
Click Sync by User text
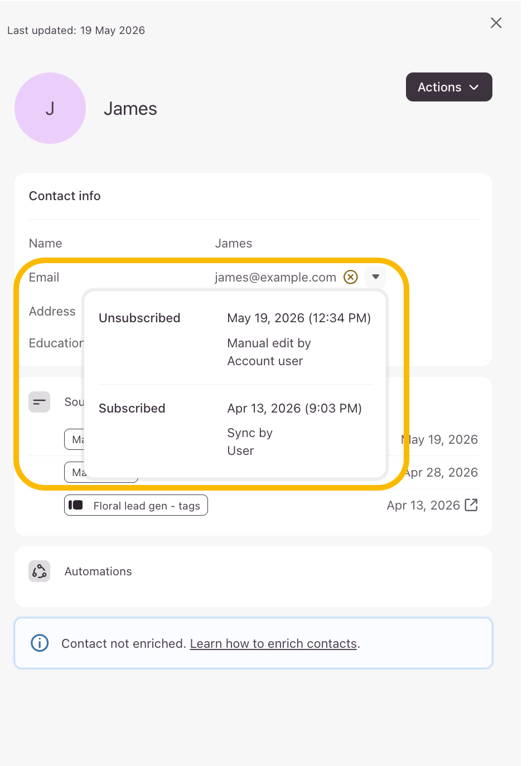tap(250, 442)
